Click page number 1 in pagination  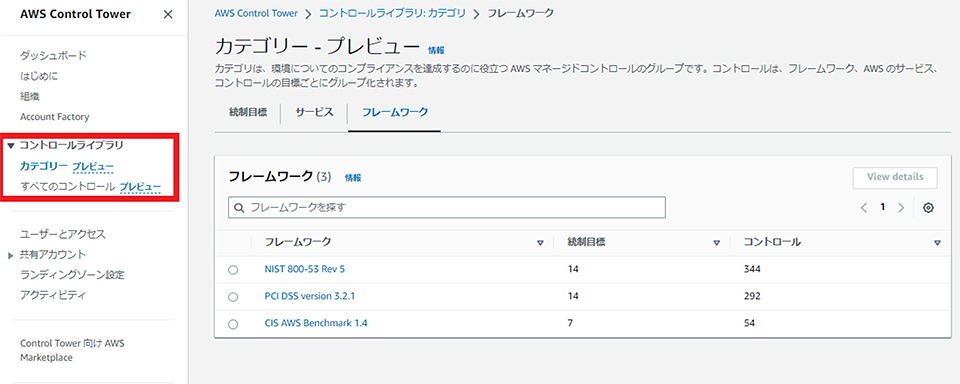tap(882, 207)
